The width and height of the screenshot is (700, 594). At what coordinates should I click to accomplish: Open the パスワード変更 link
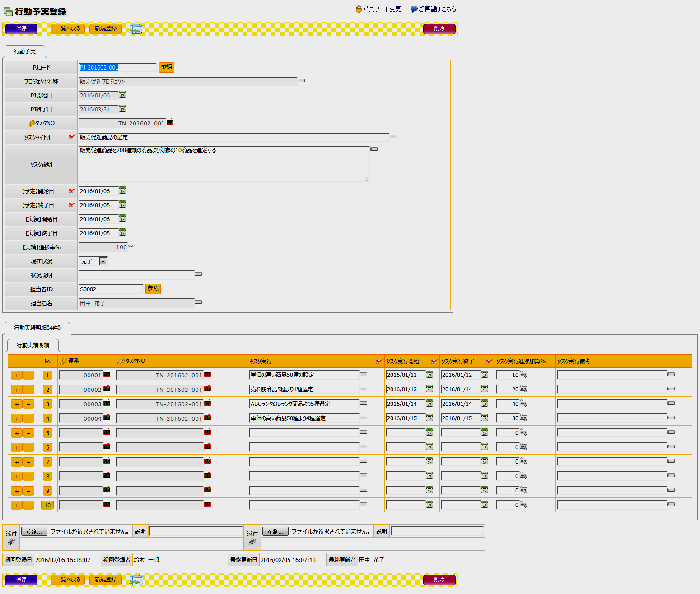[x=382, y=9]
